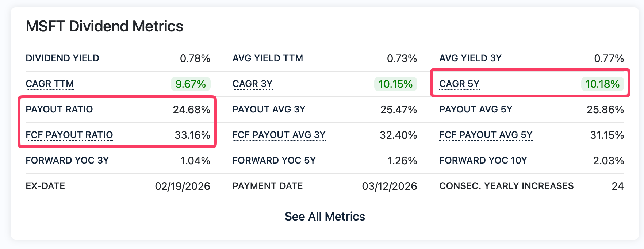
Task: Click the FCF Payout Ratio label
Action: [x=69, y=135]
